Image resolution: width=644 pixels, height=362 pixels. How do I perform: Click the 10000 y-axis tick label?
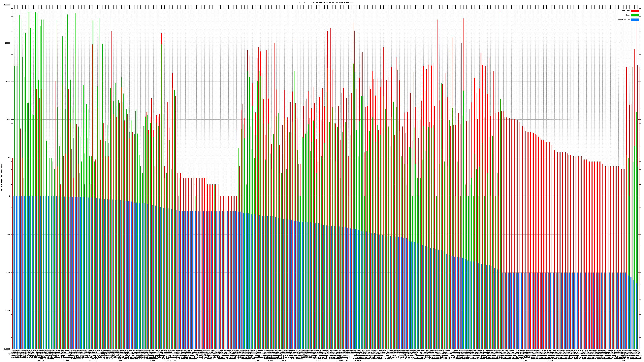(x=8, y=43)
